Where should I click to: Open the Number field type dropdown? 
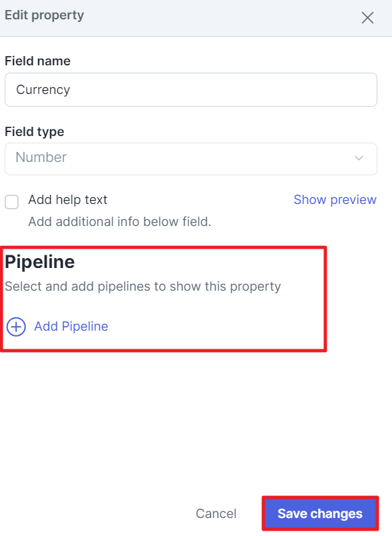[191, 159]
